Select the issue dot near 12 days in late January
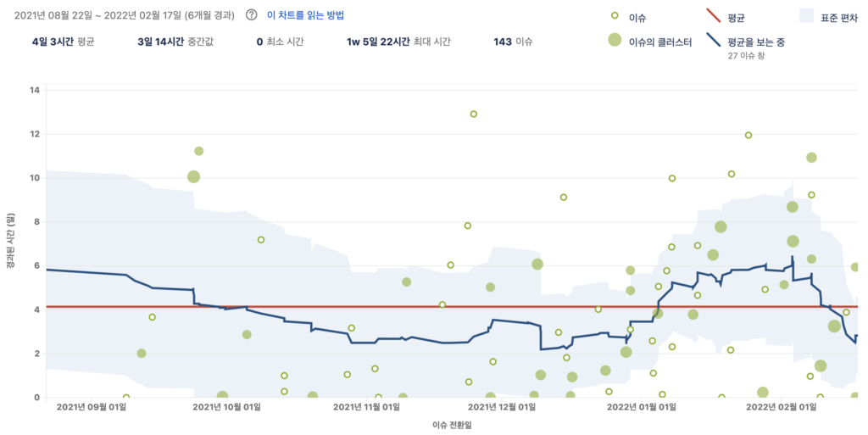Viewport: 868px width, 435px height. click(x=748, y=135)
